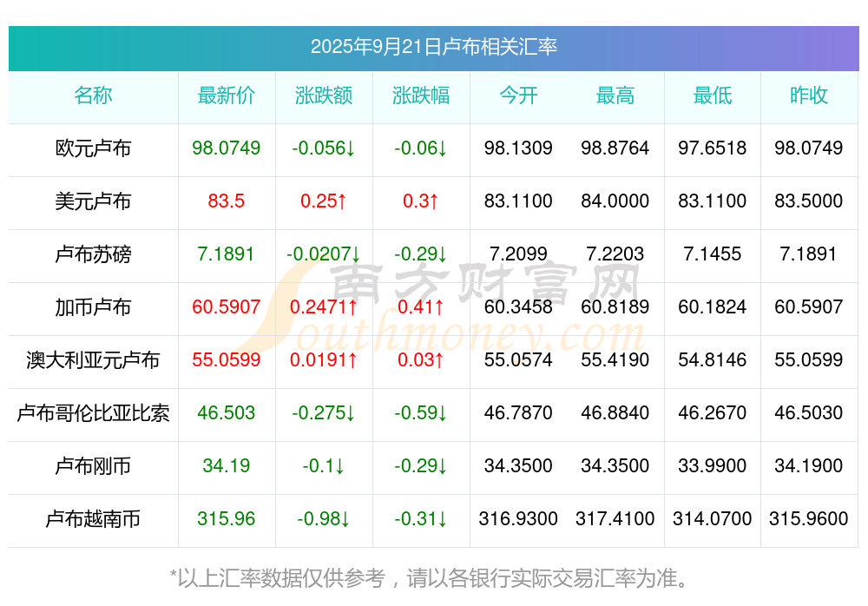Click the change value -0.056↓
This screenshot has height=606, width=868.
324,148
